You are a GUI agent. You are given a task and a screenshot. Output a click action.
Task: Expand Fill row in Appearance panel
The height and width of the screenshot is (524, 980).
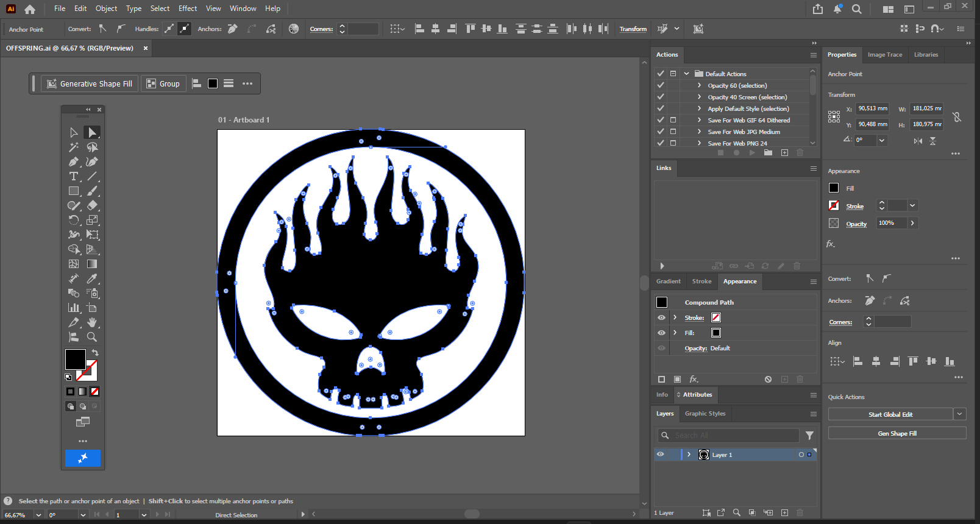pyautogui.click(x=675, y=333)
